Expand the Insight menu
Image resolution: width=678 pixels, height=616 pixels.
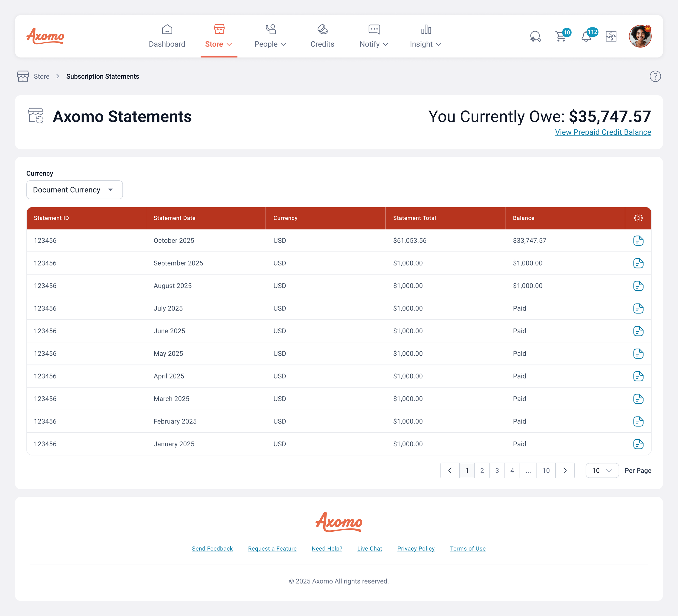tap(425, 37)
